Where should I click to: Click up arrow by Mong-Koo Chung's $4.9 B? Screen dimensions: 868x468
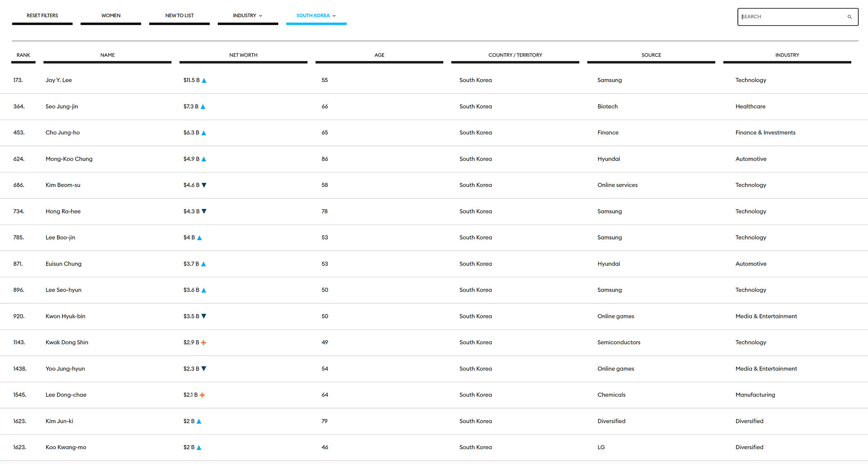click(204, 159)
